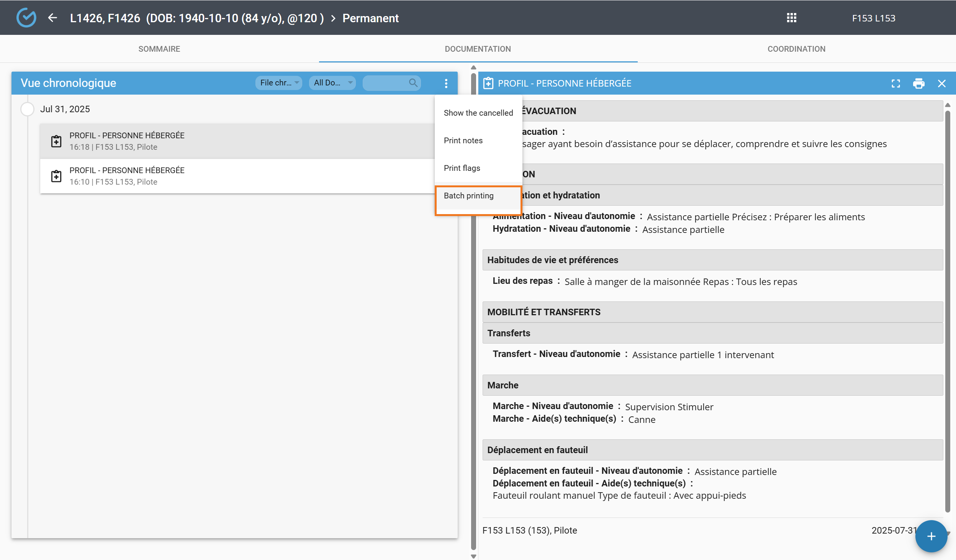Switch to the COORDINATION tab
The width and height of the screenshot is (956, 560).
tap(796, 49)
